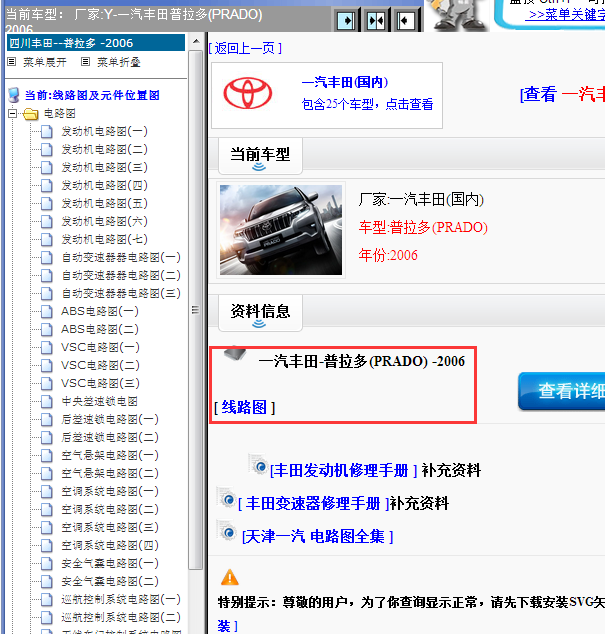Image resolution: width=605 pixels, height=634 pixels.
Task: Open 发动机电路图(五) in the tree
Action: (105, 203)
